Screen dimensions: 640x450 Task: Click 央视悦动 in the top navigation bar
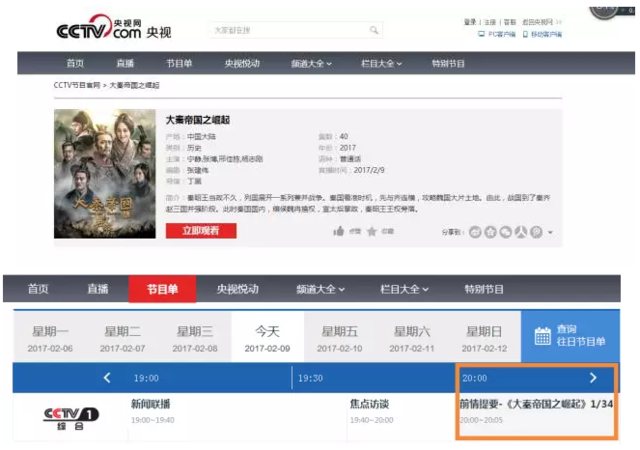(242, 63)
